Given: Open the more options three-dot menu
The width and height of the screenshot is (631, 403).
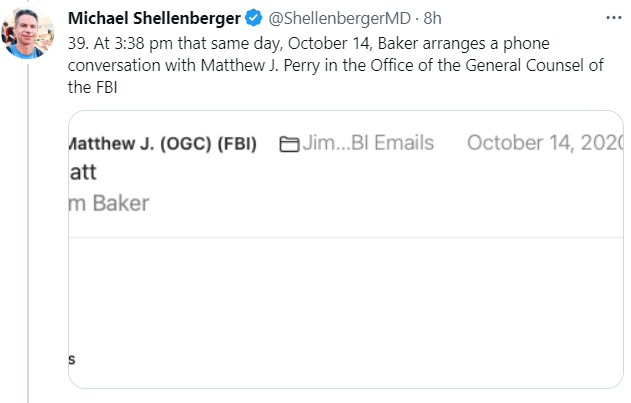Looking at the screenshot, I should 614,18.
